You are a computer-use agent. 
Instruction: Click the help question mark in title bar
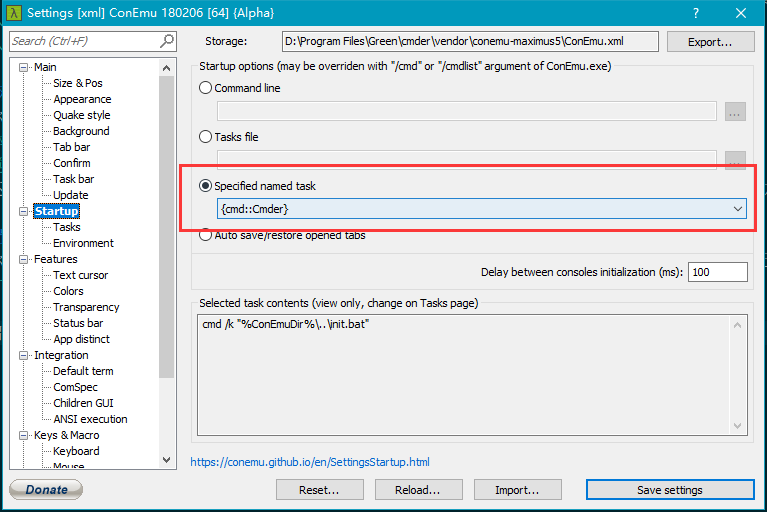click(x=696, y=13)
